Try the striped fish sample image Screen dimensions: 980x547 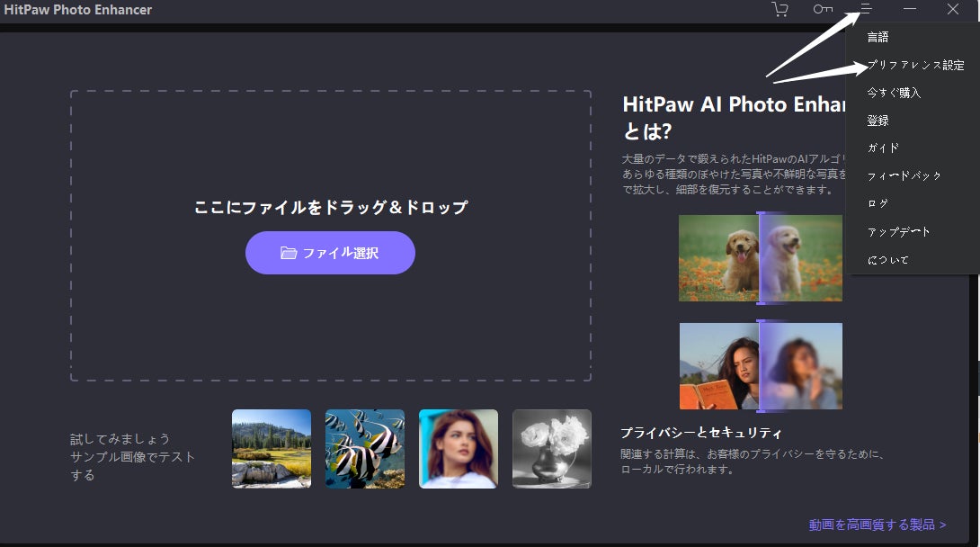point(365,449)
